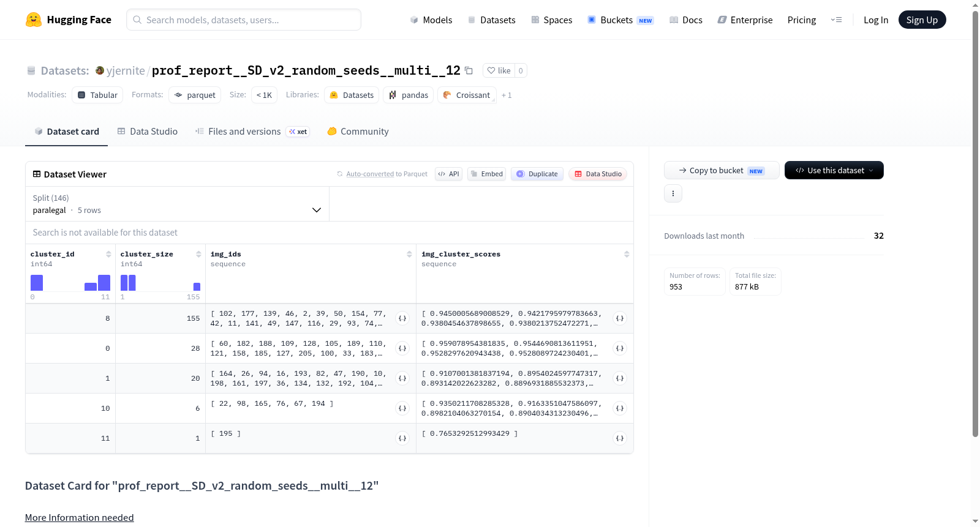Sort by the cluster_id column arrows
The image size is (980, 527).
point(108,254)
